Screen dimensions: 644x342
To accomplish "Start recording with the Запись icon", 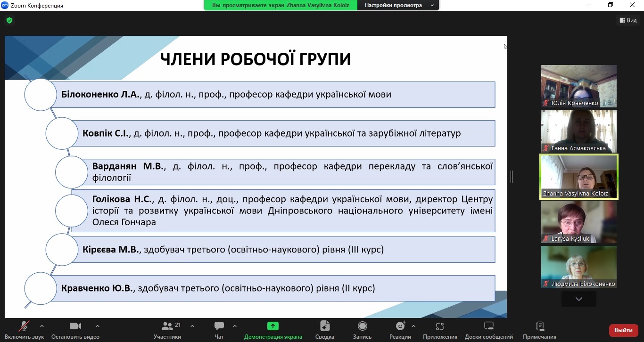I will [x=362, y=330].
